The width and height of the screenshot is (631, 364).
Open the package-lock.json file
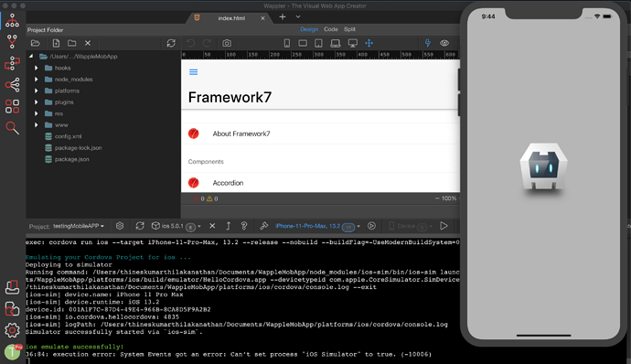[x=78, y=148]
